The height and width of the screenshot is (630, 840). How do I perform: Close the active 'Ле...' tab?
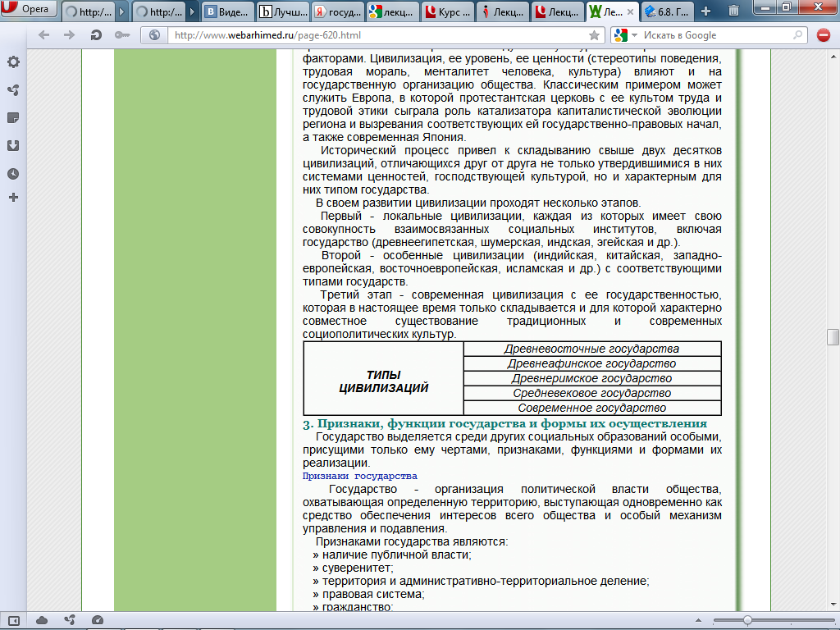[630, 11]
